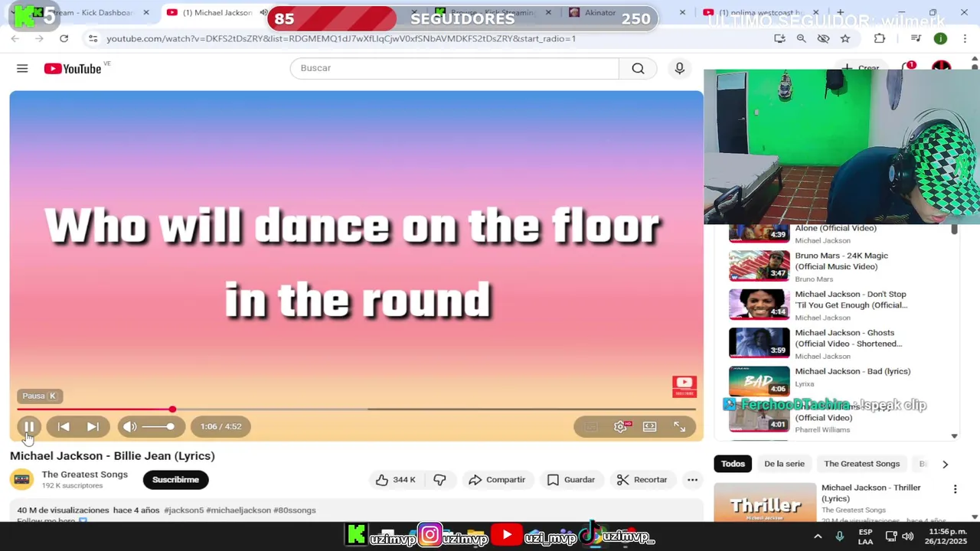
Task: Bookmark page with the star icon
Action: tap(845, 38)
